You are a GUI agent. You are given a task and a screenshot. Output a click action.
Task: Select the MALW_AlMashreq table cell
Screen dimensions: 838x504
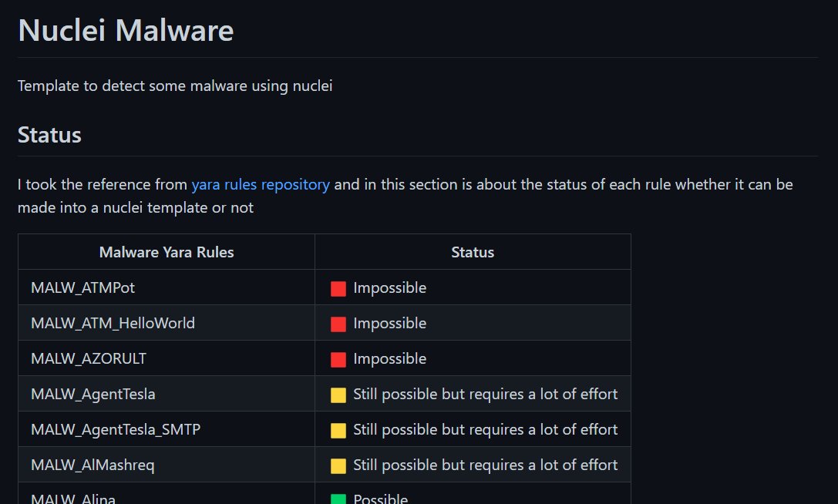[x=167, y=465]
